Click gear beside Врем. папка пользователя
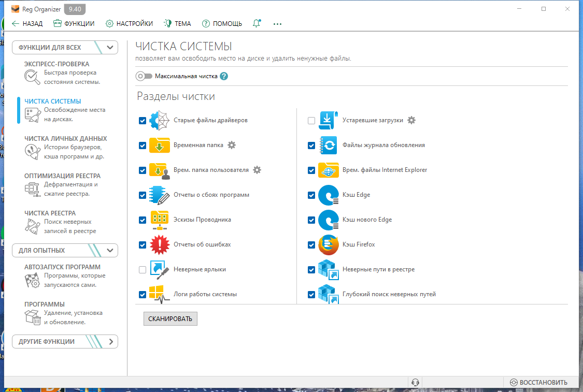 click(257, 170)
